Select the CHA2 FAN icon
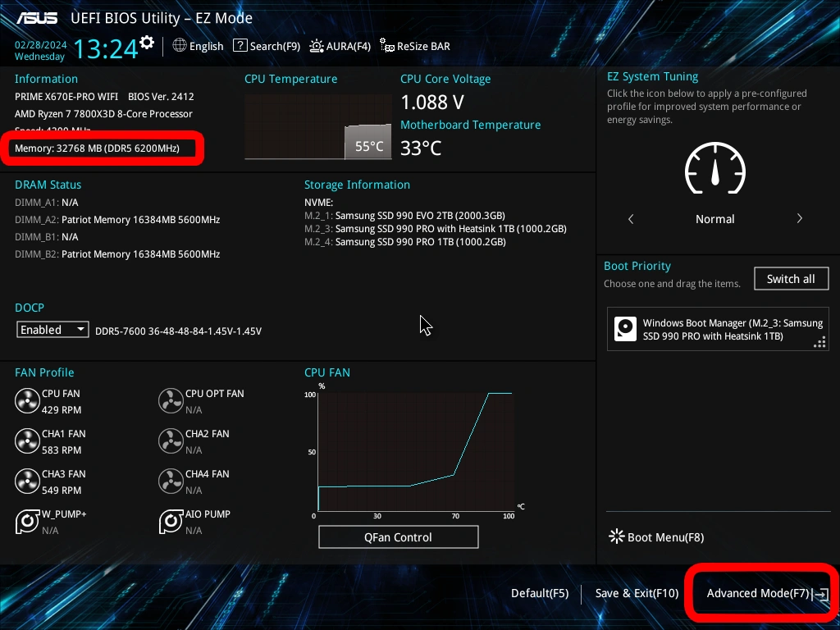This screenshot has height=630, width=840. pyautogui.click(x=171, y=441)
